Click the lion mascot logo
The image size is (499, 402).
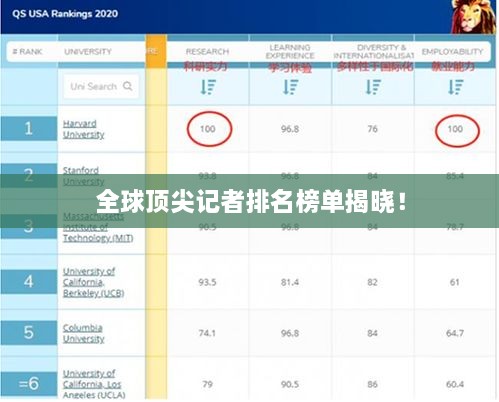[x=472, y=17]
